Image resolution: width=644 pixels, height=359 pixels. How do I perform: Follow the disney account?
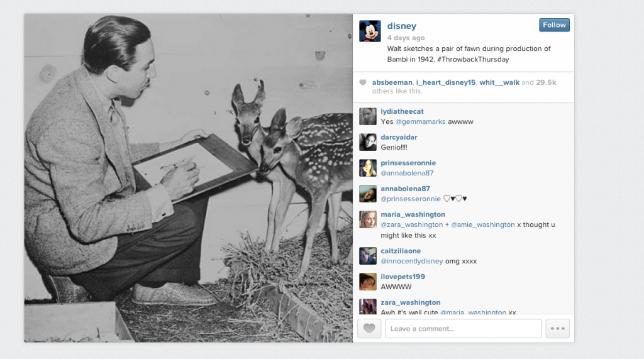click(x=554, y=25)
